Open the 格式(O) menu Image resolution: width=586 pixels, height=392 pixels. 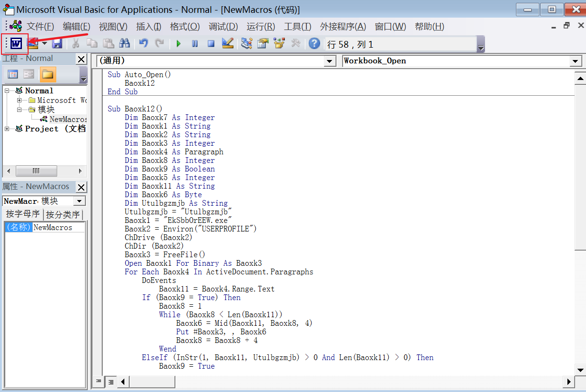coord(185,27)
